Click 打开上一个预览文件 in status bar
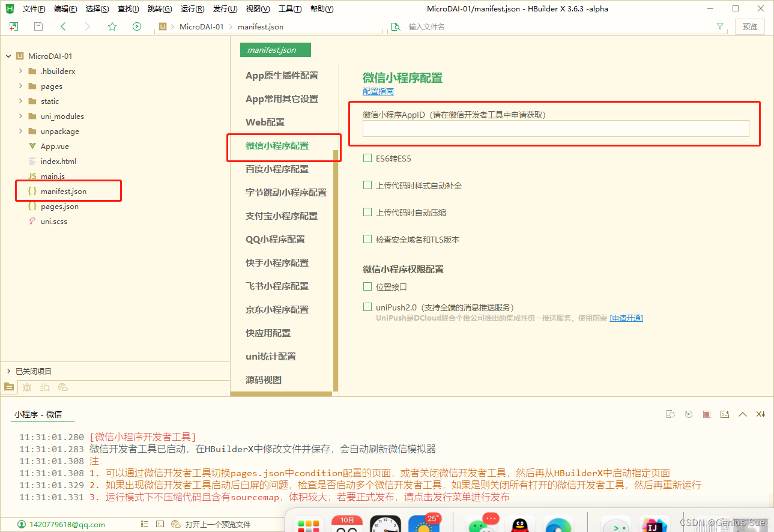The height and width of the screenshot is (532, 774). pos(218,524)
